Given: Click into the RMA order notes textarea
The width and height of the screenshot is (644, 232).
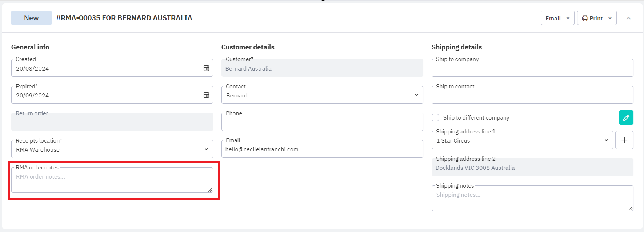Looking at the screenshot, I should coord(109,181).
